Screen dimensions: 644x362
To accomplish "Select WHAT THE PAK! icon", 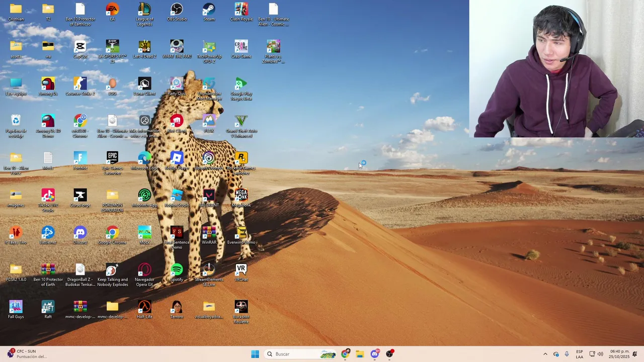I will (177, 49).
